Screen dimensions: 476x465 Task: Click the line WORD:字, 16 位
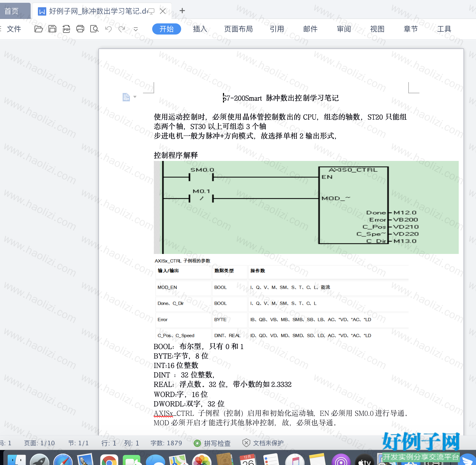[181, 394]
